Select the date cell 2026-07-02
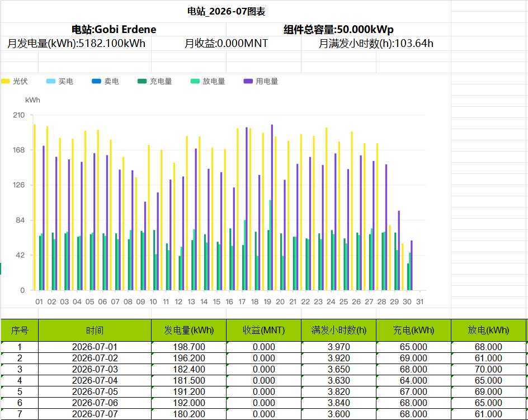528x420 pixels. (x=95, y=358)
